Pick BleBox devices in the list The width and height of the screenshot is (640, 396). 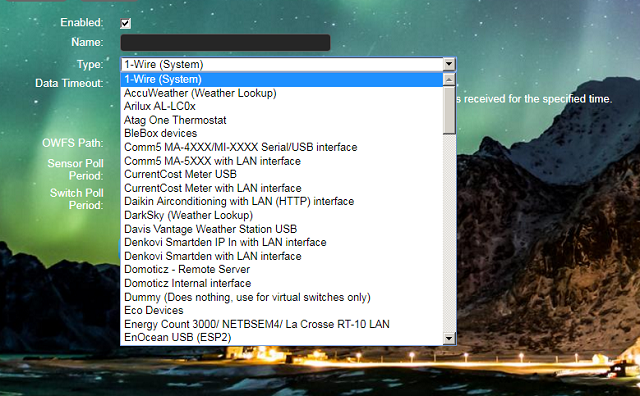tap(282, 133)
